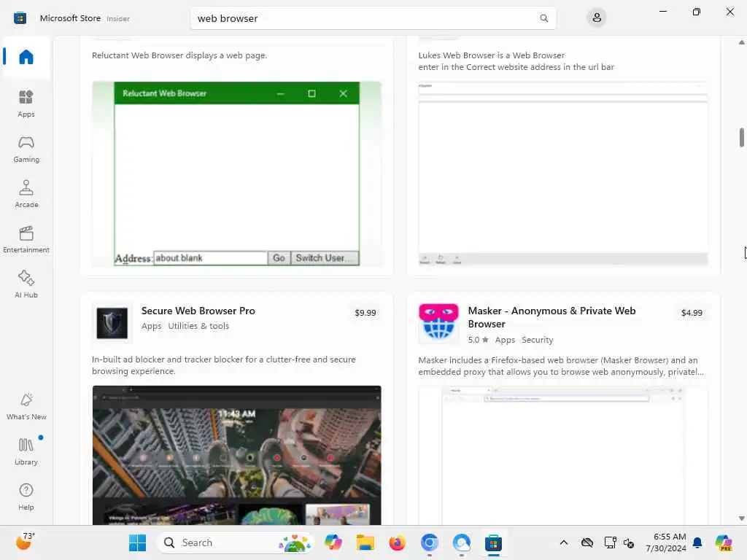This screenshot has height=560, width=747.
Task: Open Masker app icon with pink mask
Action: (438, 323)
